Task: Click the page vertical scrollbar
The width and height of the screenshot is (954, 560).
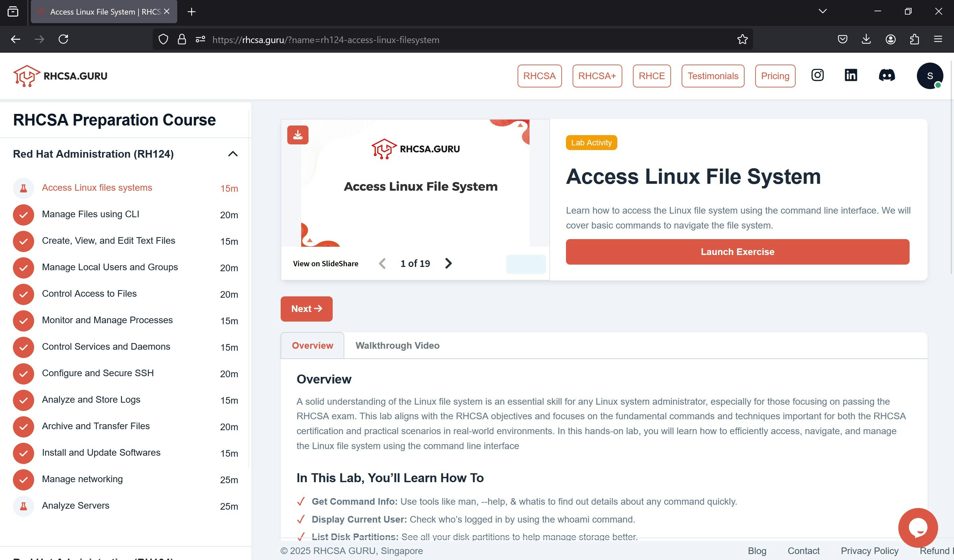Action: pyautogui.click(x=952, y=167)
